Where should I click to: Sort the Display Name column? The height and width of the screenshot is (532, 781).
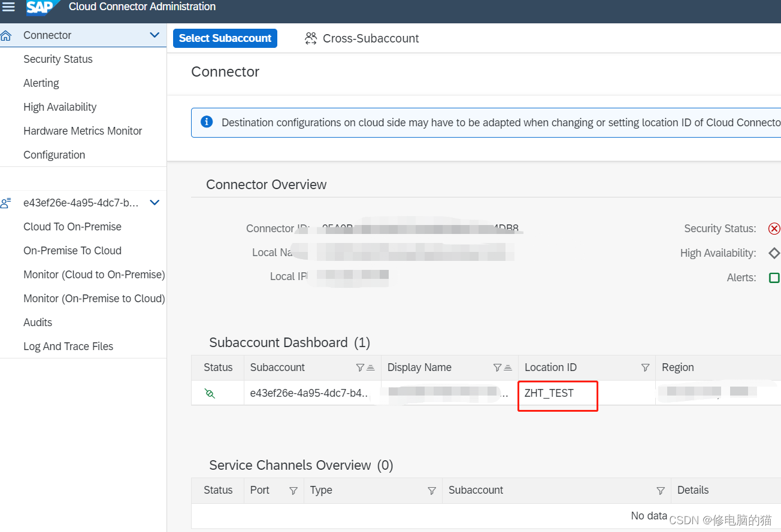point(508,367)
